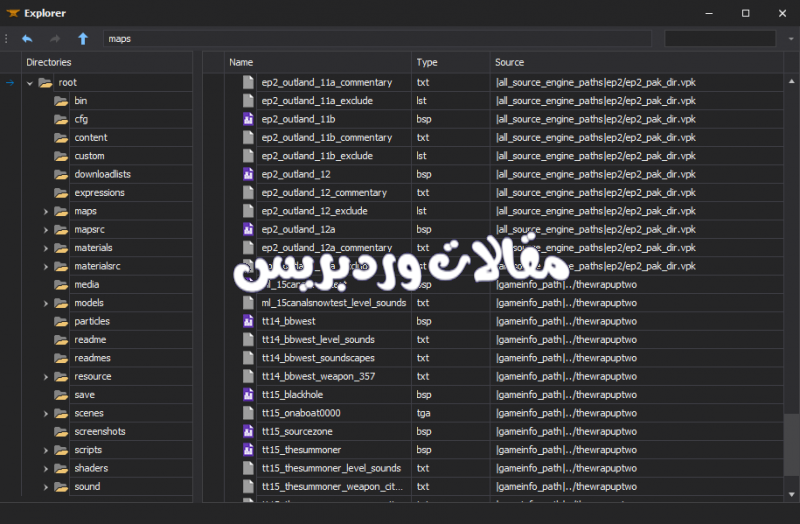Click the forward navigation arrow
Screen dimensions: 800x524
click(55, 39)
